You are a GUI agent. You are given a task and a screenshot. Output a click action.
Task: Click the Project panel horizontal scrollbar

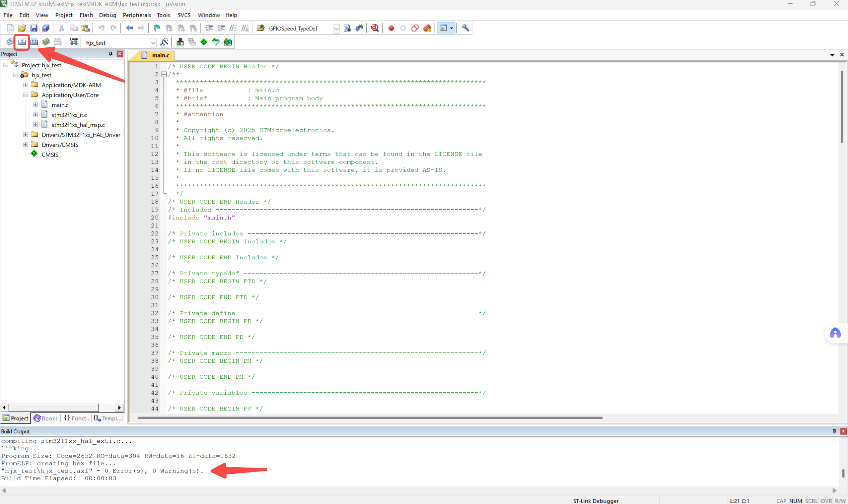point(54,407)
